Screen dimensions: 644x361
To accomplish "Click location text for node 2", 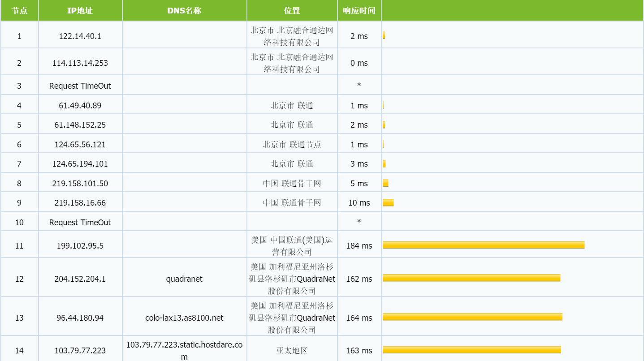I will (292, 63).
